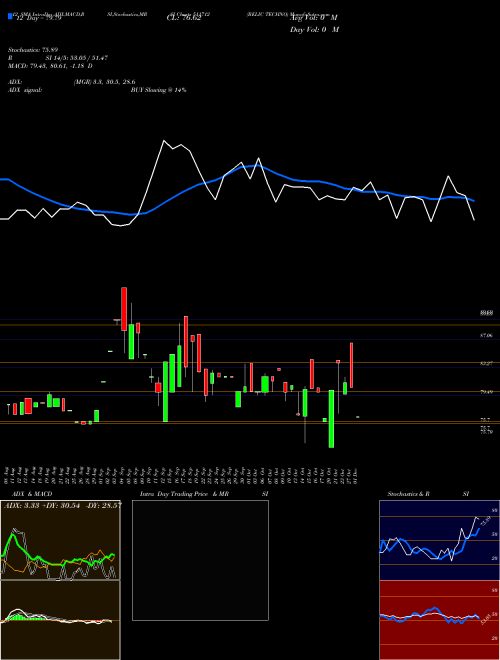Click the 'Intra Day Trading Price & MR' title
This screenshot has height=660, width=500.
click(x=185, y=494)
